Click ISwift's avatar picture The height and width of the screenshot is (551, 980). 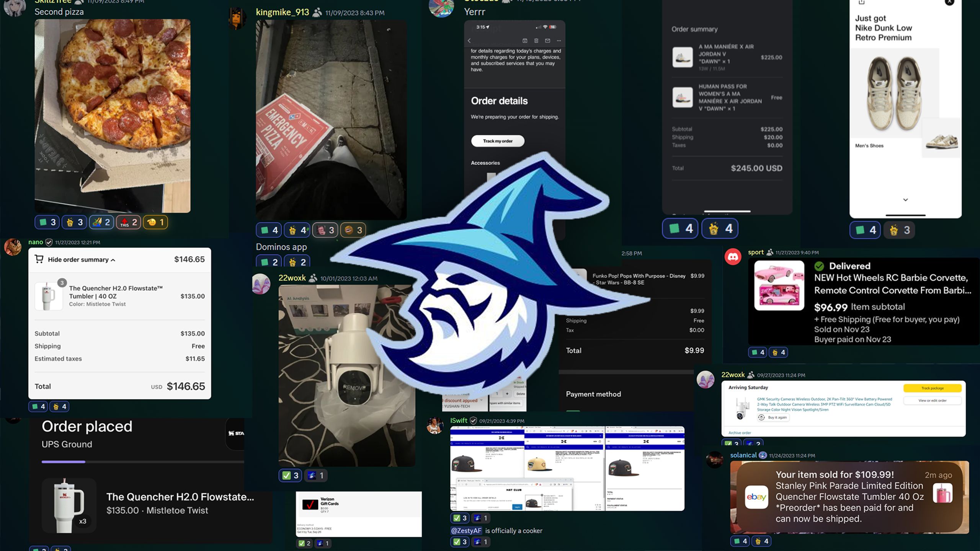[x=435, y=425]
